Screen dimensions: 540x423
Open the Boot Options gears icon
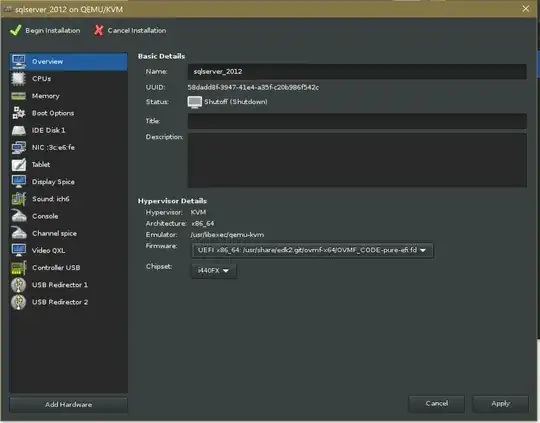19,113
